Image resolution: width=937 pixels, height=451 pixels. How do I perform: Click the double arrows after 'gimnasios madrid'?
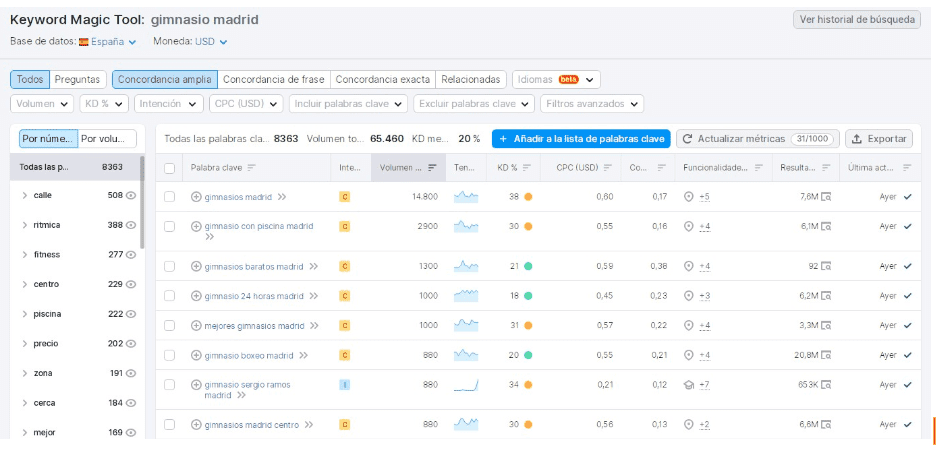[x=281, y=197]
